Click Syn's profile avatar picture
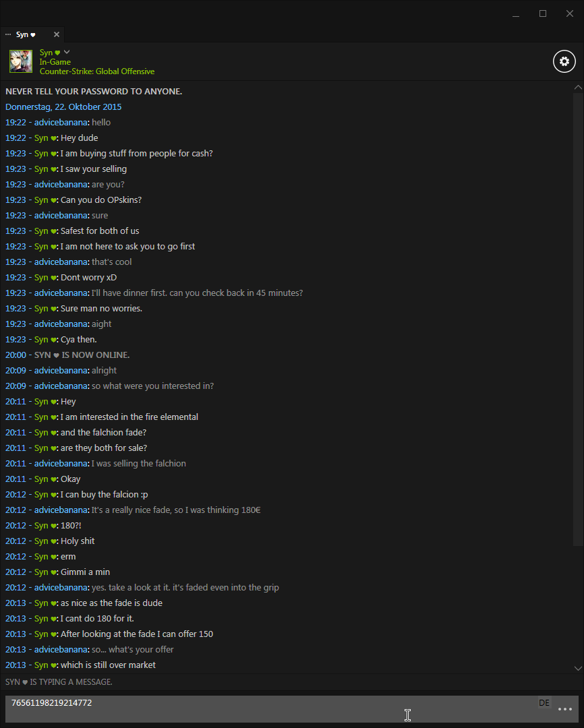 (21, 61)
